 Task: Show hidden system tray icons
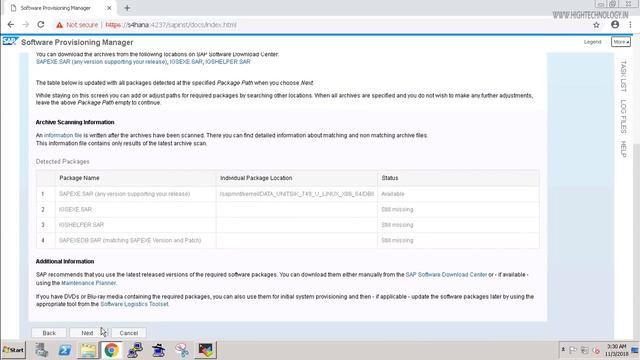point(563,350)
